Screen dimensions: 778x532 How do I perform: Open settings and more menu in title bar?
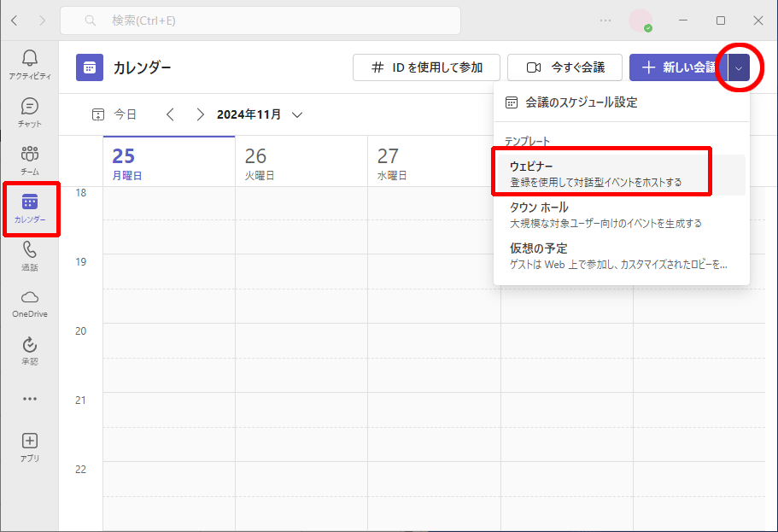tap(605, 20)
